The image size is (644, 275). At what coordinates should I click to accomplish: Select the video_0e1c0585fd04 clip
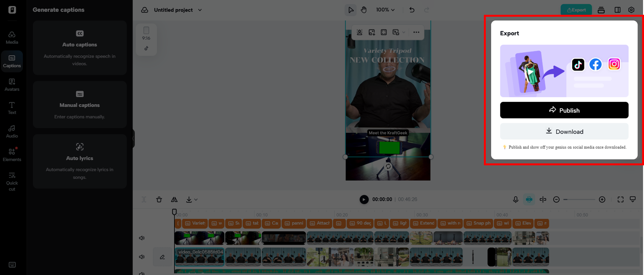point(199,257)
